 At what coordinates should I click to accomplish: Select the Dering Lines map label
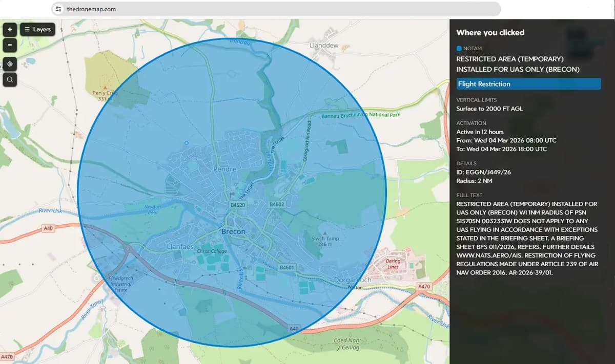pyautogui.click(x=392, y=264)
